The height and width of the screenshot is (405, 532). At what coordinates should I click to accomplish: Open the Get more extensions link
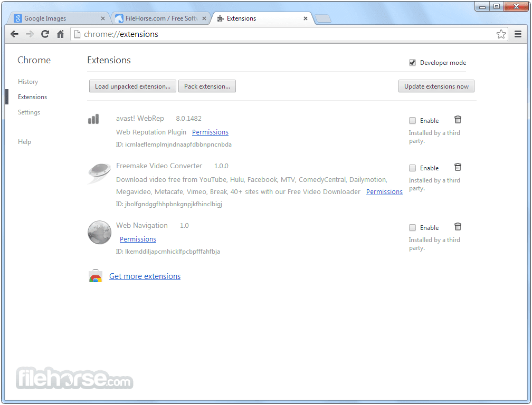pos(145,276)
